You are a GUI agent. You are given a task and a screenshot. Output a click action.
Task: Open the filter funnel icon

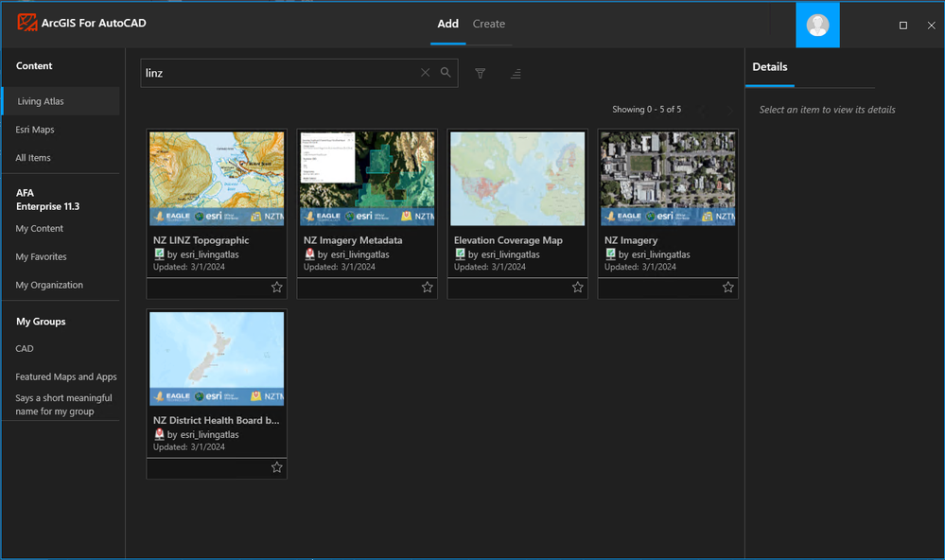click(480, 74)
